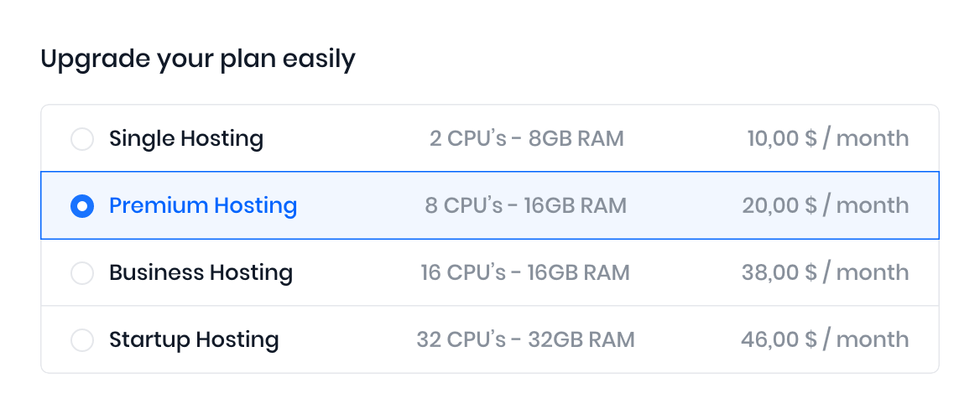Click the 2 CPU's - 8GB RAM spec

coord(527,138)
